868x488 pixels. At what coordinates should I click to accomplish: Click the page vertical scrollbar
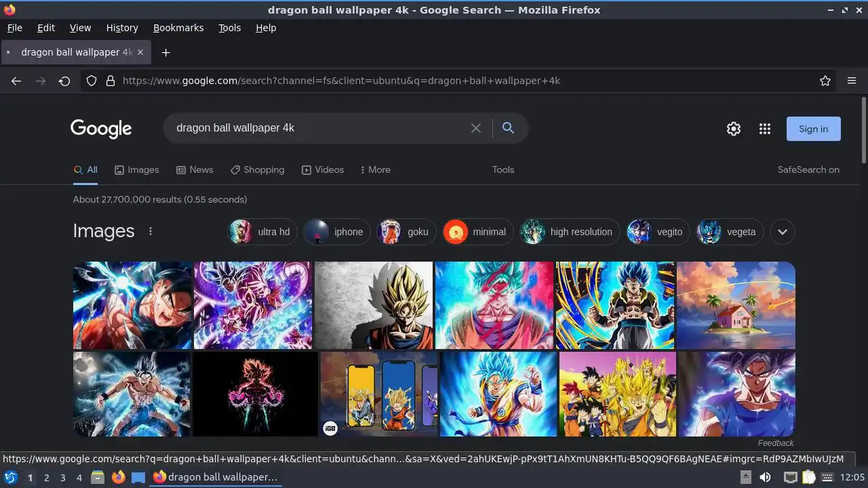[864, 130]
